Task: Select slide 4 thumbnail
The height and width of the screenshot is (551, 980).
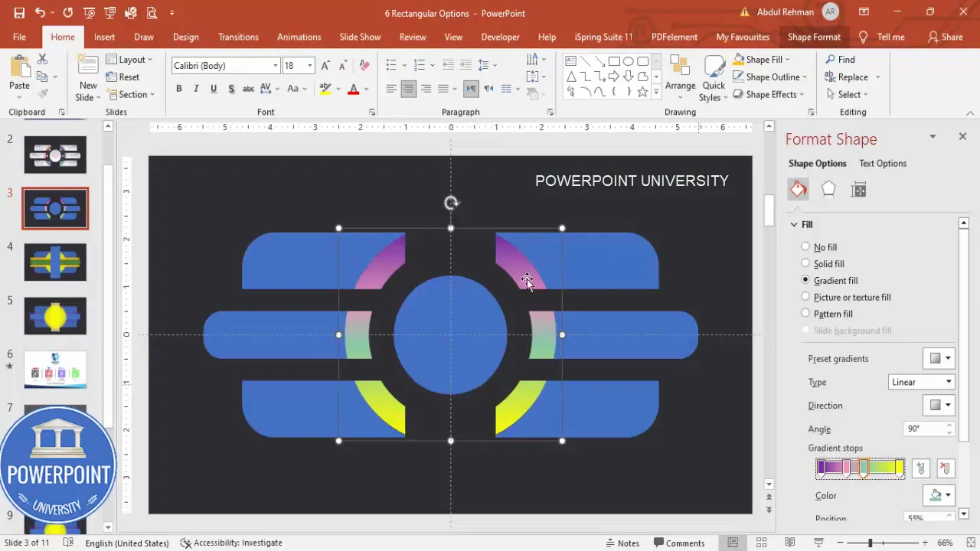Action: [x=55, y=262]
